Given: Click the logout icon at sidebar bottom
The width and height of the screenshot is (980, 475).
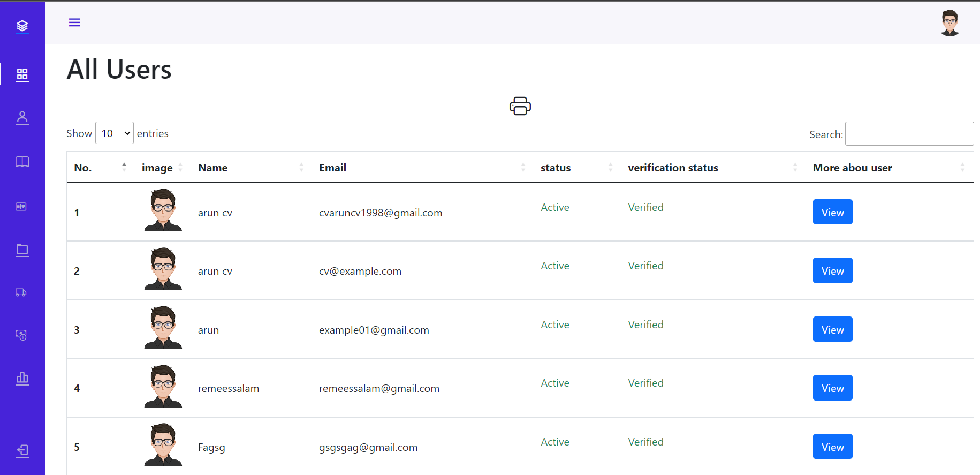Looking at the screenshot, I should pos(22,451).
